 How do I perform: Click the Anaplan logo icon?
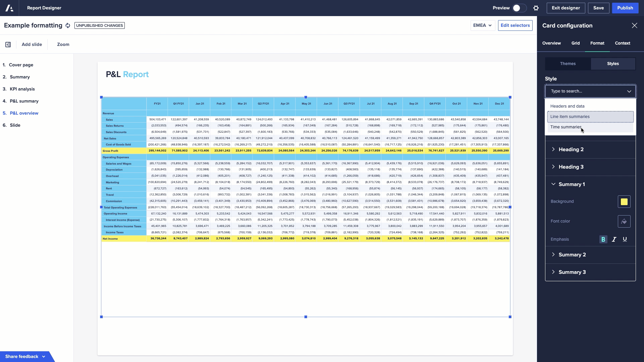pos(9,8)
